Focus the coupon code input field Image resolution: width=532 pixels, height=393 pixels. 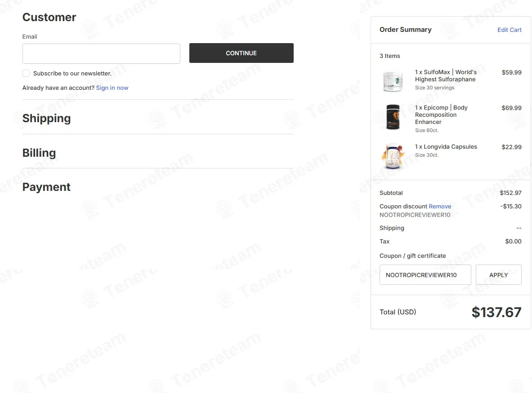coord(425,275)
